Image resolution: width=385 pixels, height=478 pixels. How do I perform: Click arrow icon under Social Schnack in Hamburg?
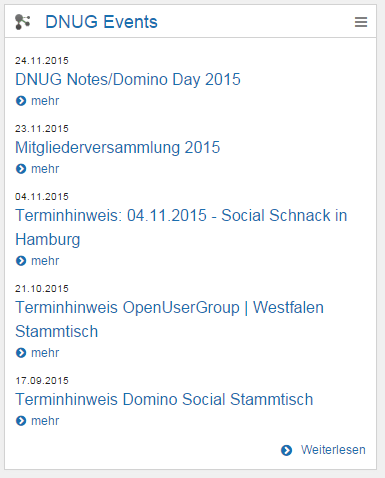point(21,261)
